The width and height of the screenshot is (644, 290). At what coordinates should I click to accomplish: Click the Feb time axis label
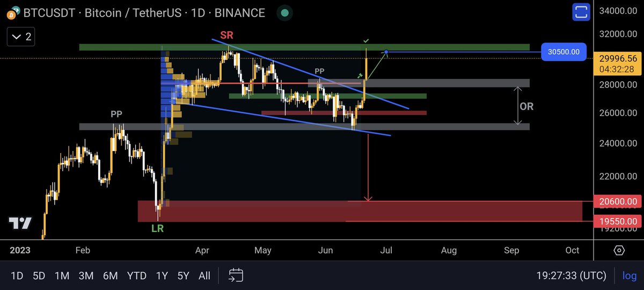pos(82,250)
